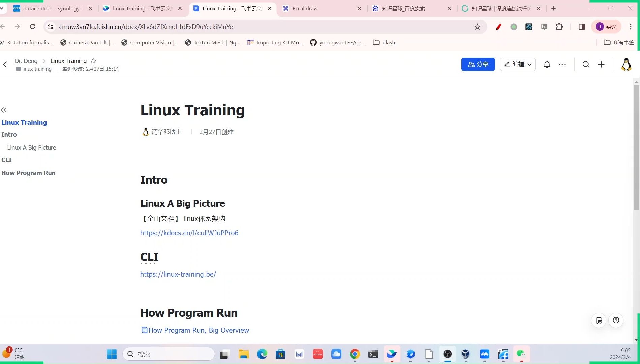
Task: Open more actions via the ellipsis icon
Action: point(562,64)
